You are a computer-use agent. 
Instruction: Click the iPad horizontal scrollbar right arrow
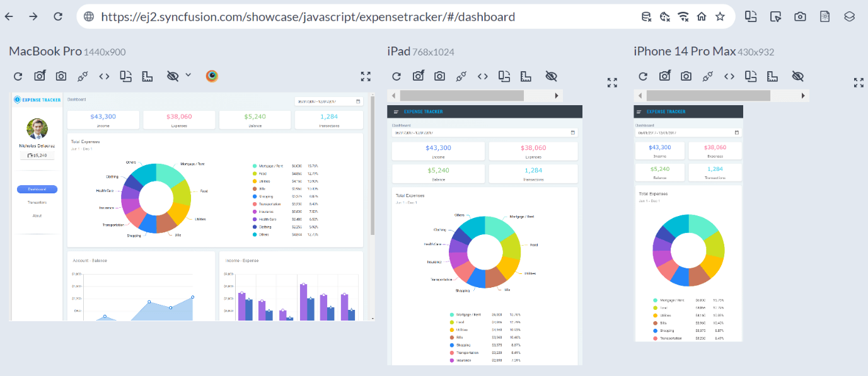click(557, 96)
